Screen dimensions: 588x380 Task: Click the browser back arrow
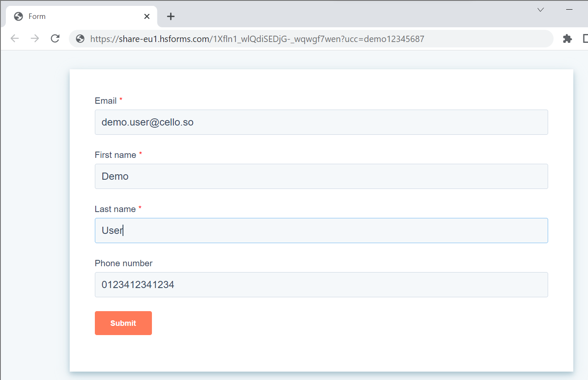point(15,39)
